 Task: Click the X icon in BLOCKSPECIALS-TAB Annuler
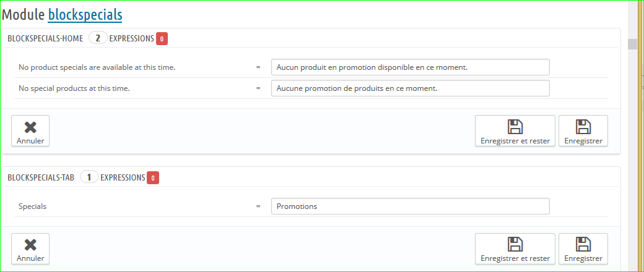point(30,244)
